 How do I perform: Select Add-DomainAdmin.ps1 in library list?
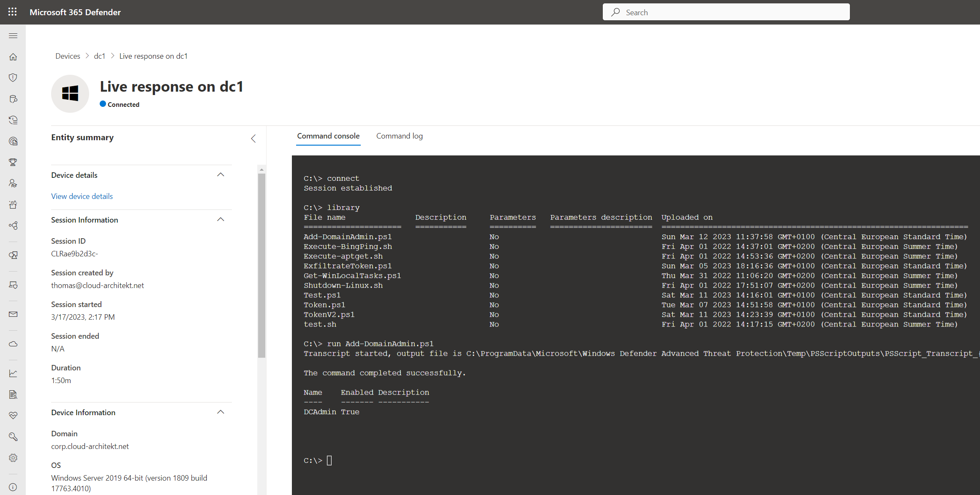pos(348,237)
